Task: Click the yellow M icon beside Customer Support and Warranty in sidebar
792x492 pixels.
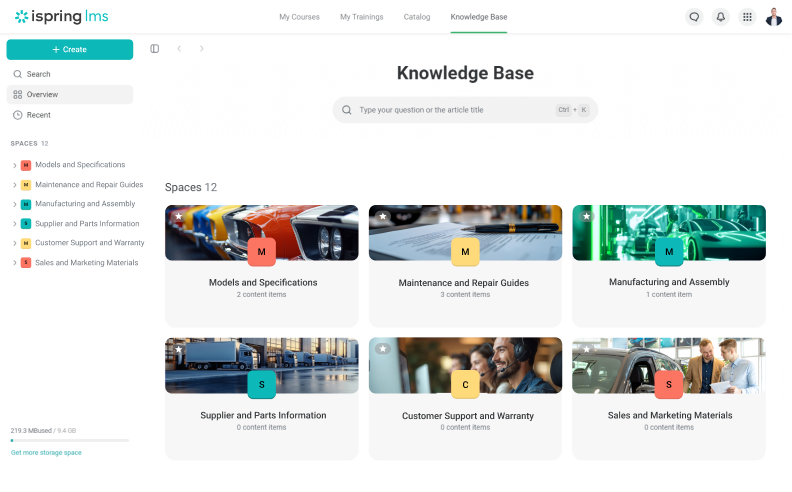Action: pyautogui.click(x=26, y=243)
